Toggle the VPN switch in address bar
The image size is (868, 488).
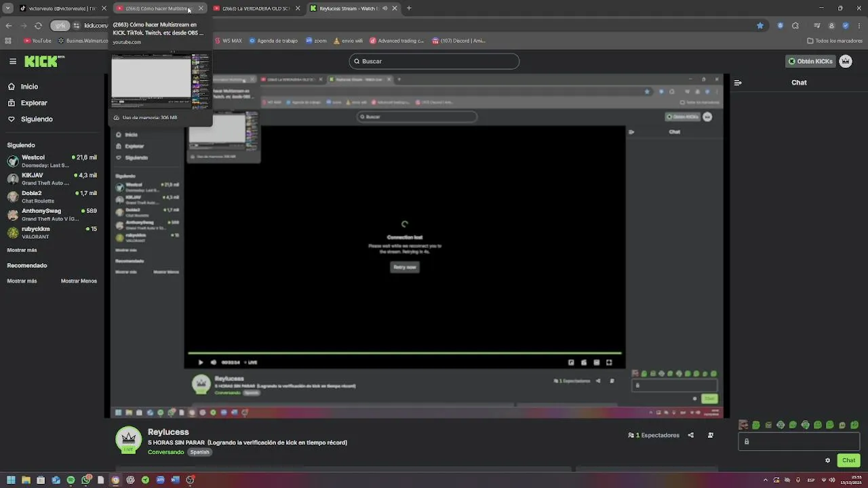pos(61,25)
